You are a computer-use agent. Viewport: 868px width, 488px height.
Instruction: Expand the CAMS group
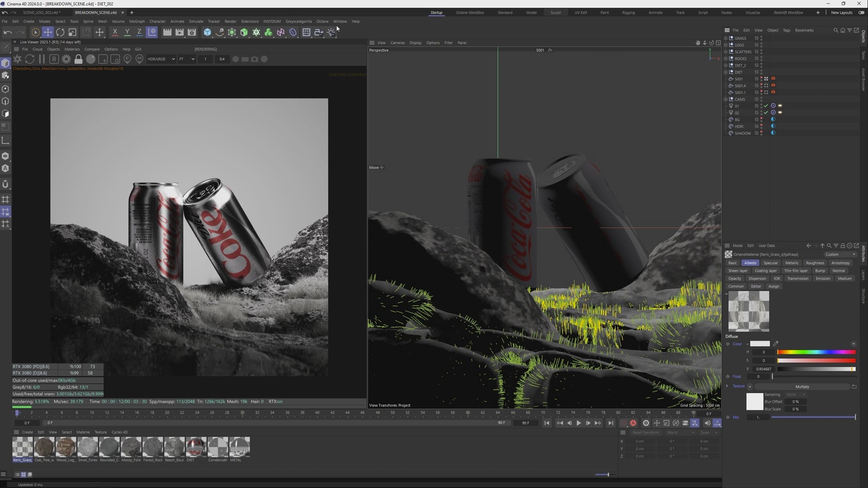726,99
